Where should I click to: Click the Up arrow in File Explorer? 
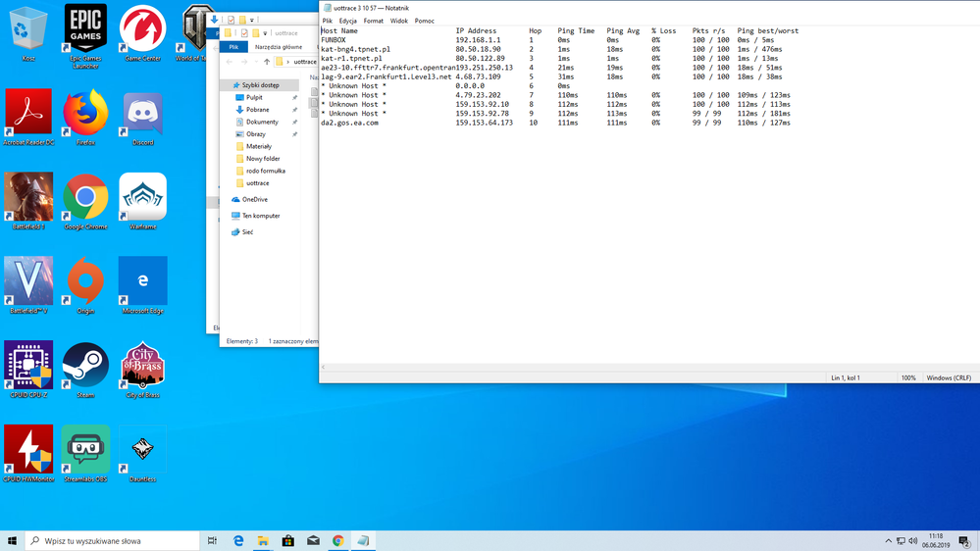point(267,62)
